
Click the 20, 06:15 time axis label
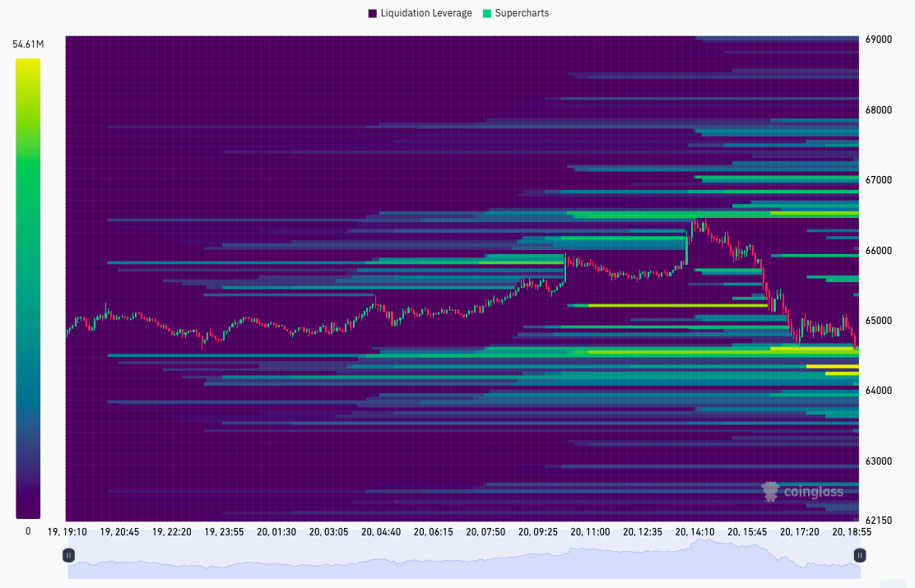[x=434, y=532]
